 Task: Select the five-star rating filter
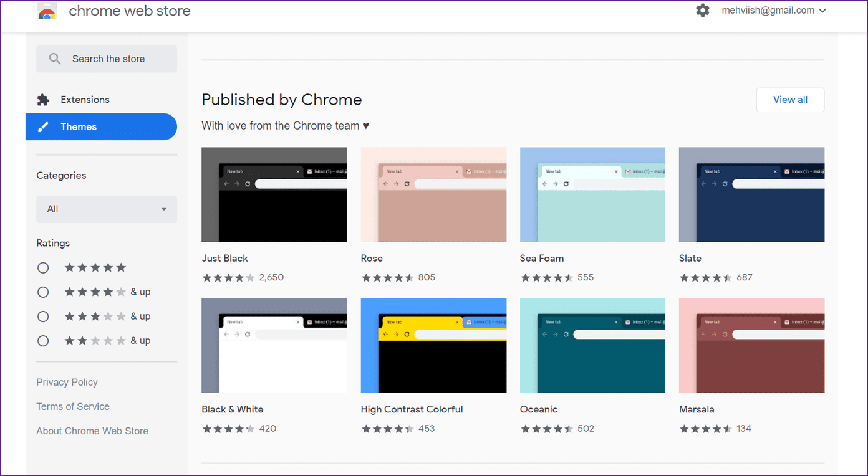click(x=43, y=268)
